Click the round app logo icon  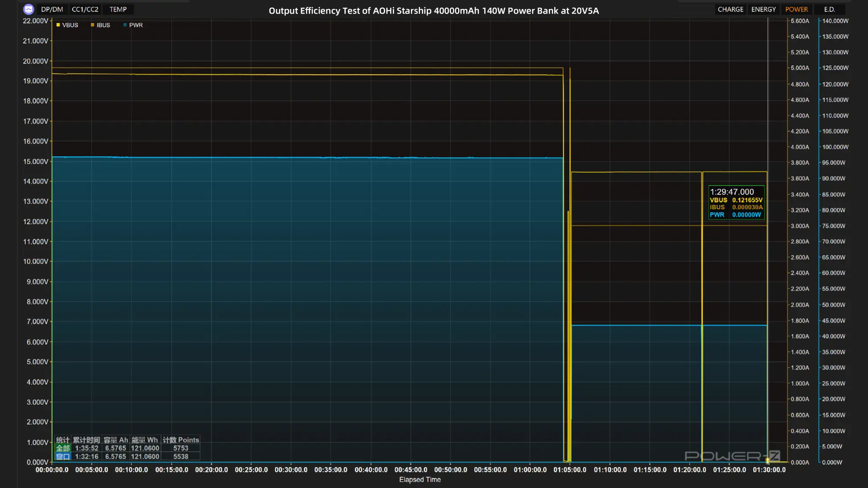[28, 9]
